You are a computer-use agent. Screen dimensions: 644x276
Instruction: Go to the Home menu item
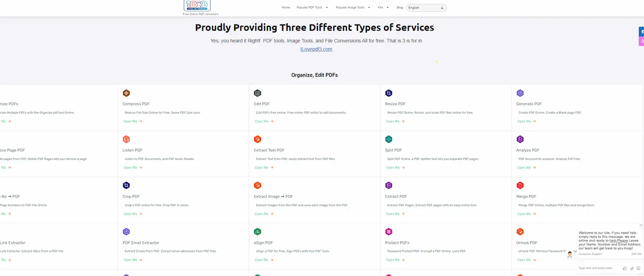286,7
